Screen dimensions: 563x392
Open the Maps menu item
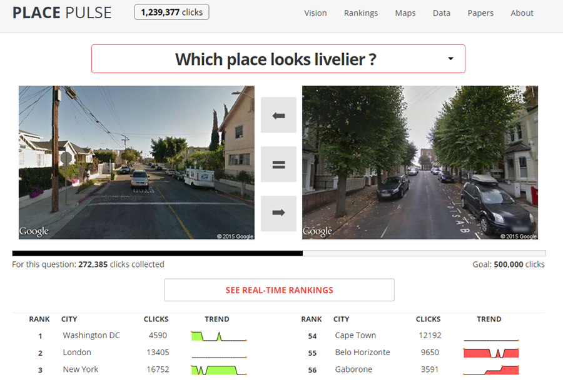click(x=405, y=13)
